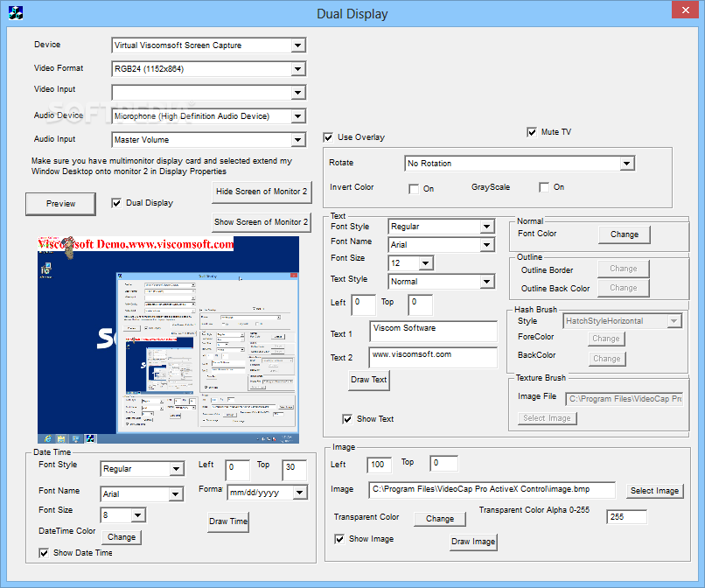Open the Hash Brush Style dropdown
This screenshot has width=705, height=588.
[674, 321]
